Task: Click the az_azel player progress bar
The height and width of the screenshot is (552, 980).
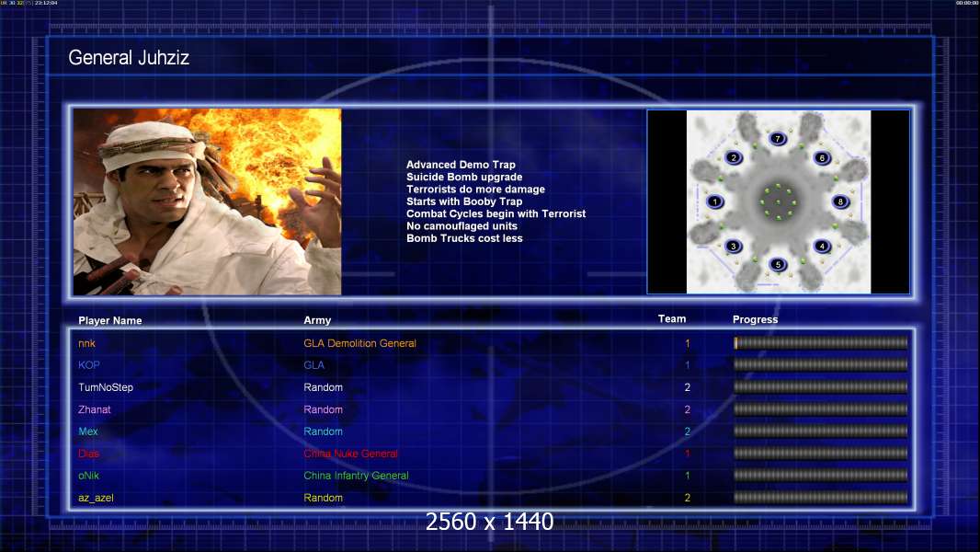Action: point(820,498)
